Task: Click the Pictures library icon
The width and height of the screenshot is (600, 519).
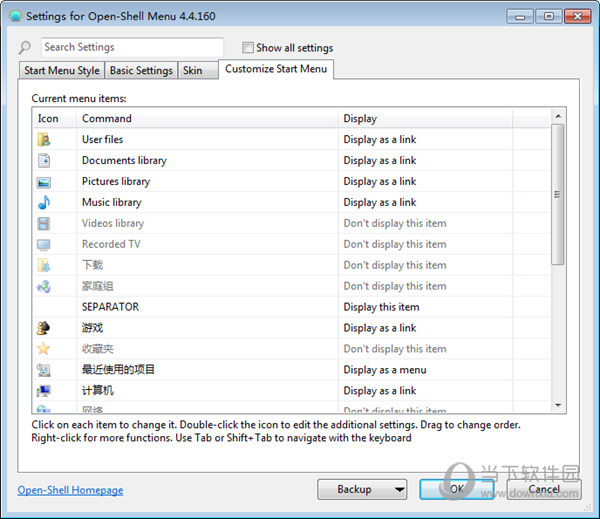Action: [x=44, y=182]
